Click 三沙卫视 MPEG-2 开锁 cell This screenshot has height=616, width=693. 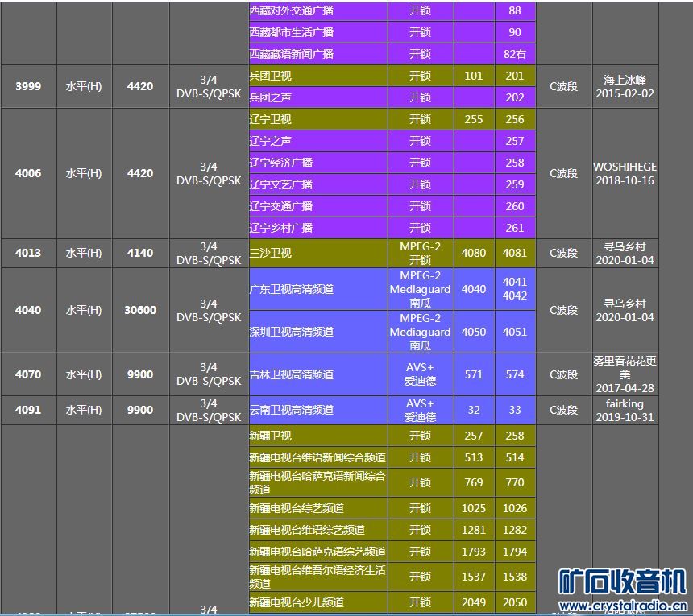(421, 253)
